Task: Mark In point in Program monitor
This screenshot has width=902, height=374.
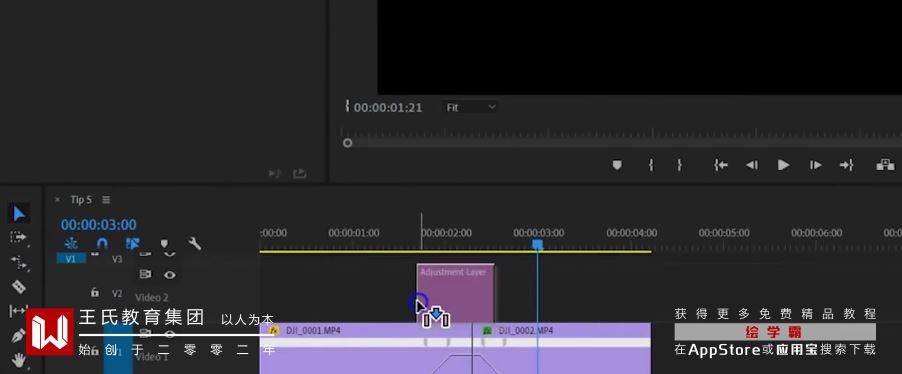Action: (x=651, y=165)
